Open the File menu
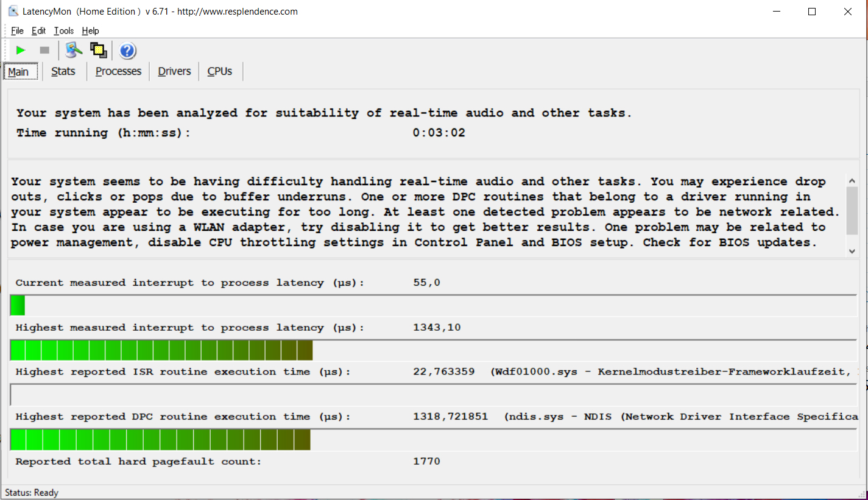Viewport: 868px width, 500px height. (x=17, y=30)
